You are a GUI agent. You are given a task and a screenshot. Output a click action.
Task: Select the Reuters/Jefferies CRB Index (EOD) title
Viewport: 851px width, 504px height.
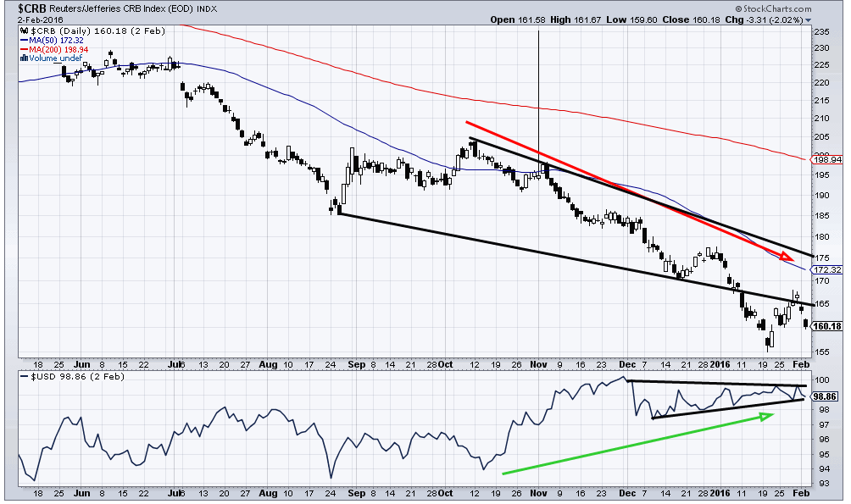point(121,9)
